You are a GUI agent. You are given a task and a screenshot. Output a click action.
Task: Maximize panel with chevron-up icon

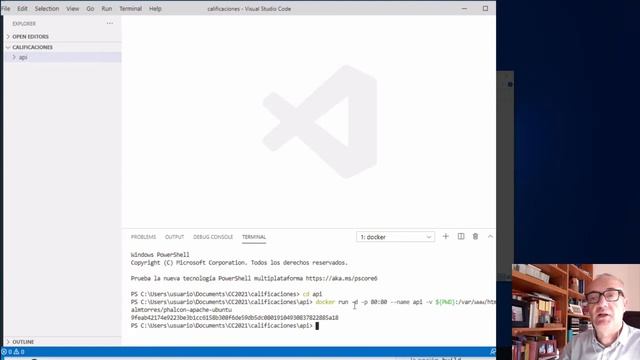490,236
